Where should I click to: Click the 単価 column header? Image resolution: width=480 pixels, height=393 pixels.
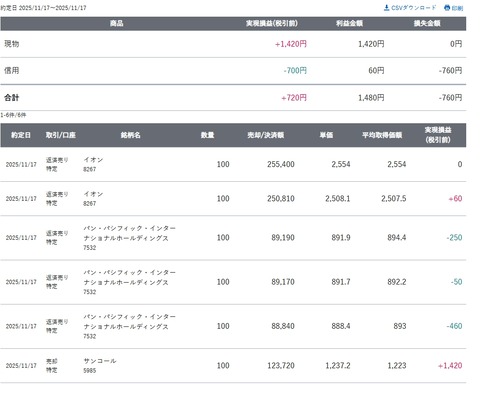pyautogui.click(x=326, y=135)
